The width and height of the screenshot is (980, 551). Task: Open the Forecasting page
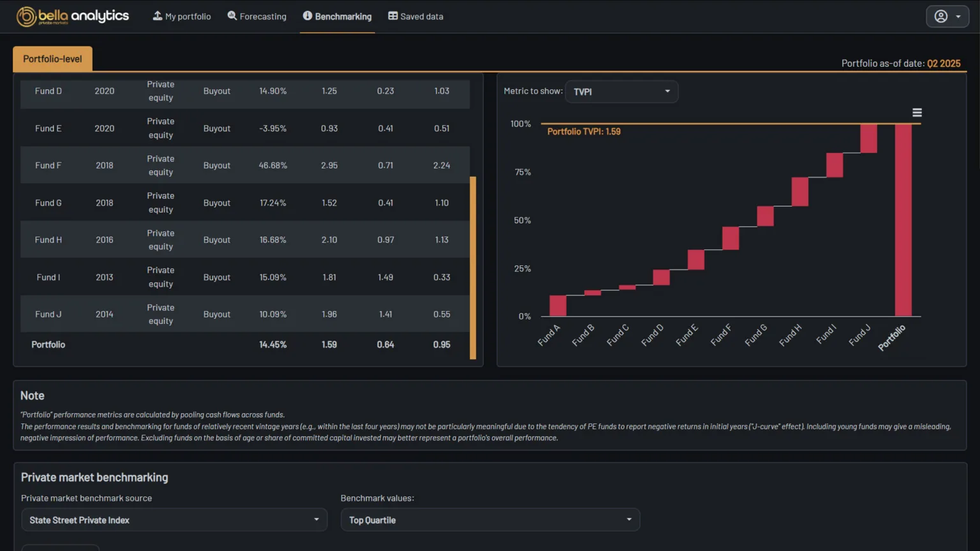257,17
